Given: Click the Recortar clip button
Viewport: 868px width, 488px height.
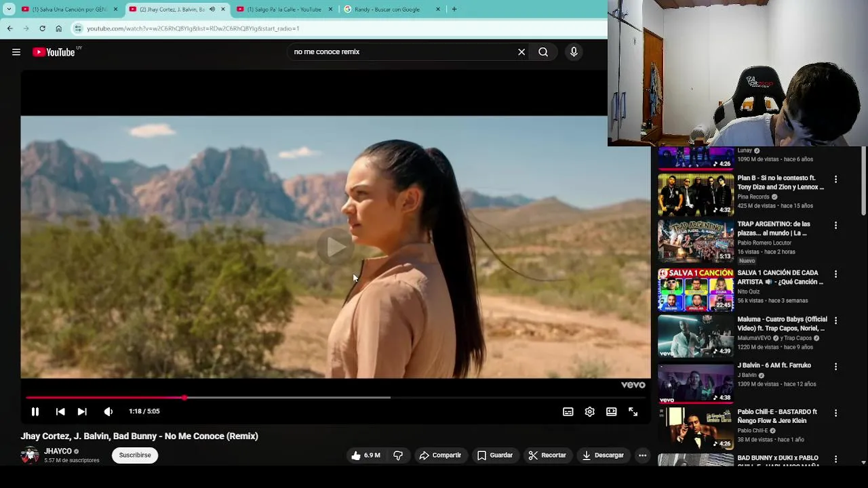Looking at the screenshot, I should 547,455.
